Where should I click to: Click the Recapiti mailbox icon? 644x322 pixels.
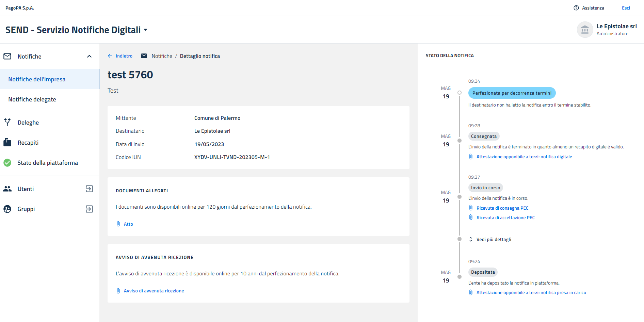(x=7, y=142)
